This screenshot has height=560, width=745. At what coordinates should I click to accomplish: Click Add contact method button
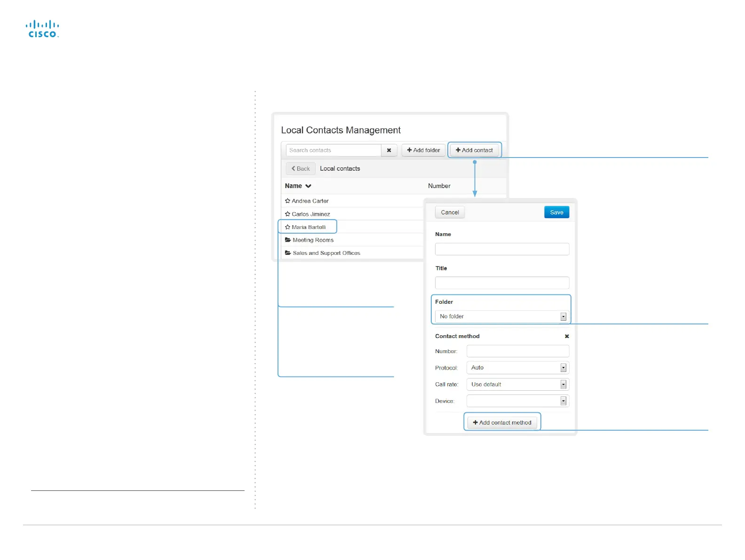coord(502,423)
